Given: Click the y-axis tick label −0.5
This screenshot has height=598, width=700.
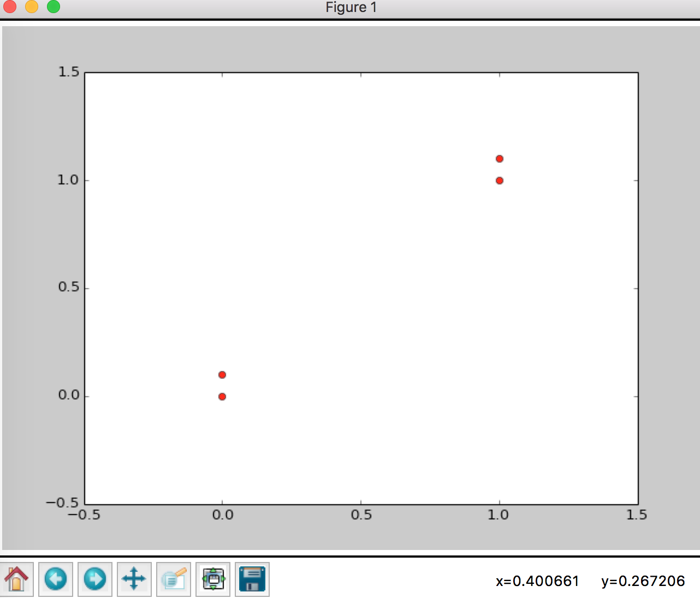Looking at the screenshot, I should point(63,503).
